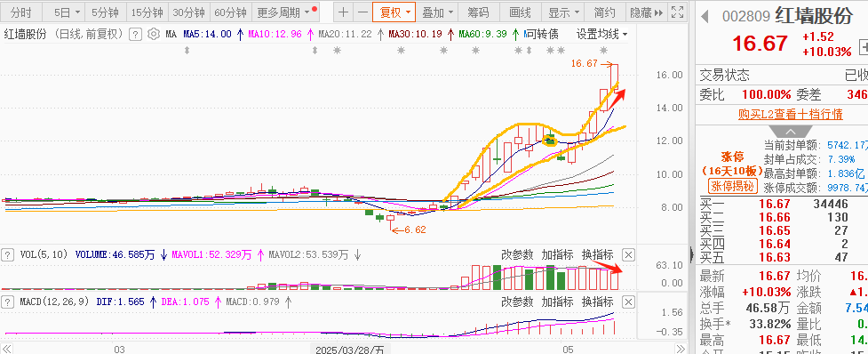Viewport: 868px width, 354px height.
Task: Click the plus zoom-in chart icon
Action: (343, 12)
